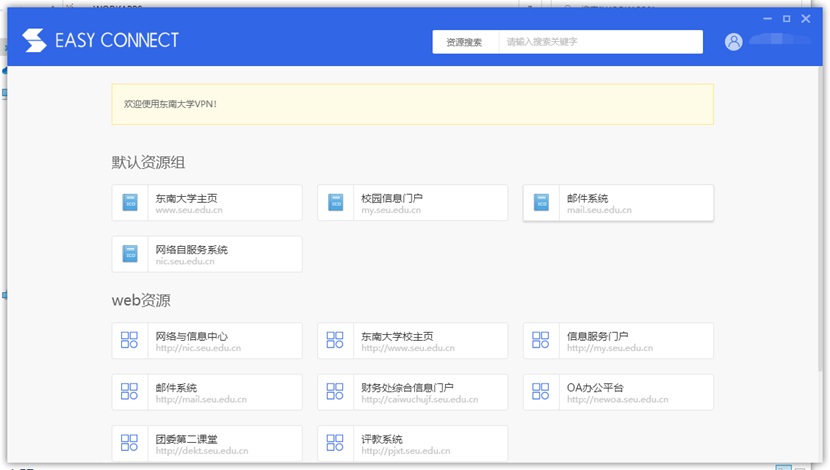
Task: Click the 网络与信息中心 web resource icon
Action: pos(130,340)
